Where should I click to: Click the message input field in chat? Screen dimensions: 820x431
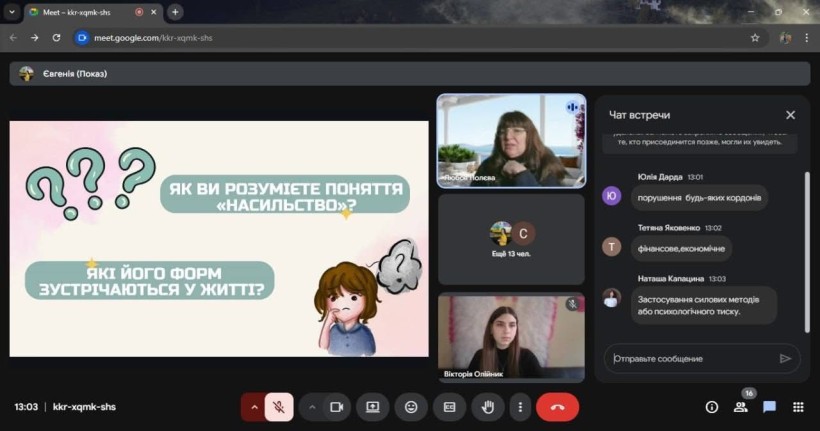[x=690, y=358]
